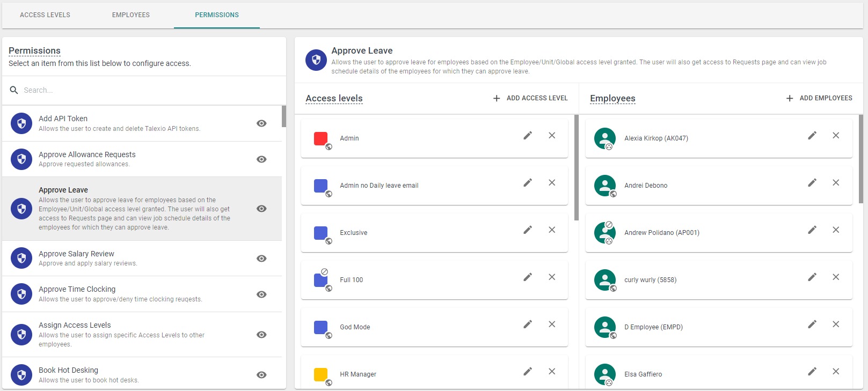The image size is (868, 391).
Task: Remove Elsa Gaffiero from employees
Action: [x=836, y=372]
